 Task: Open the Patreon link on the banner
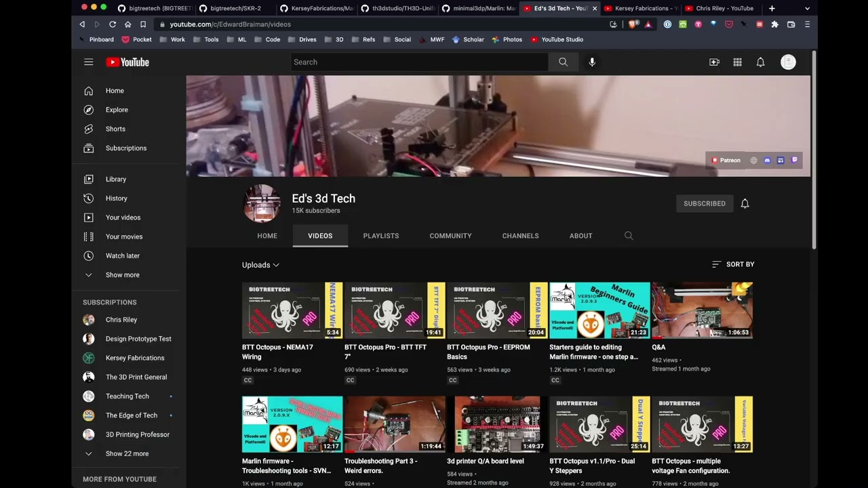726,161
